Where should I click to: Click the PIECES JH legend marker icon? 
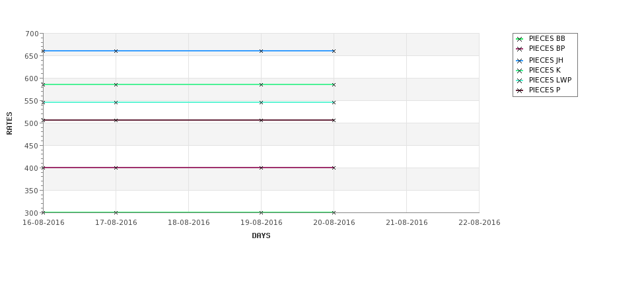tap(520, 61)
